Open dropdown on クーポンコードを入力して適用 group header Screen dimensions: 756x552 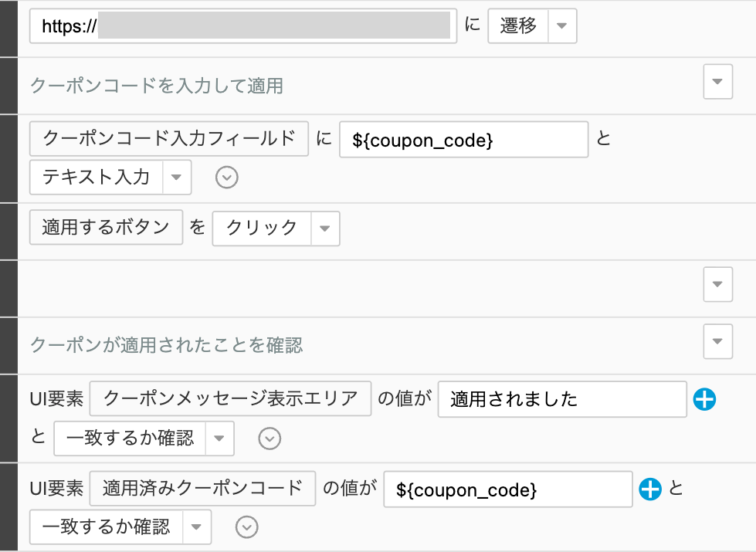coord(717,81)
